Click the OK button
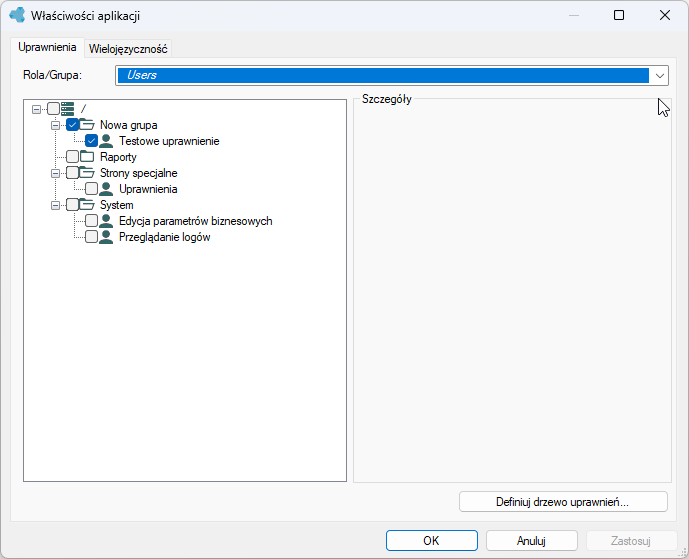This screenshot has width=689, height=559. (x=432, y=541)
